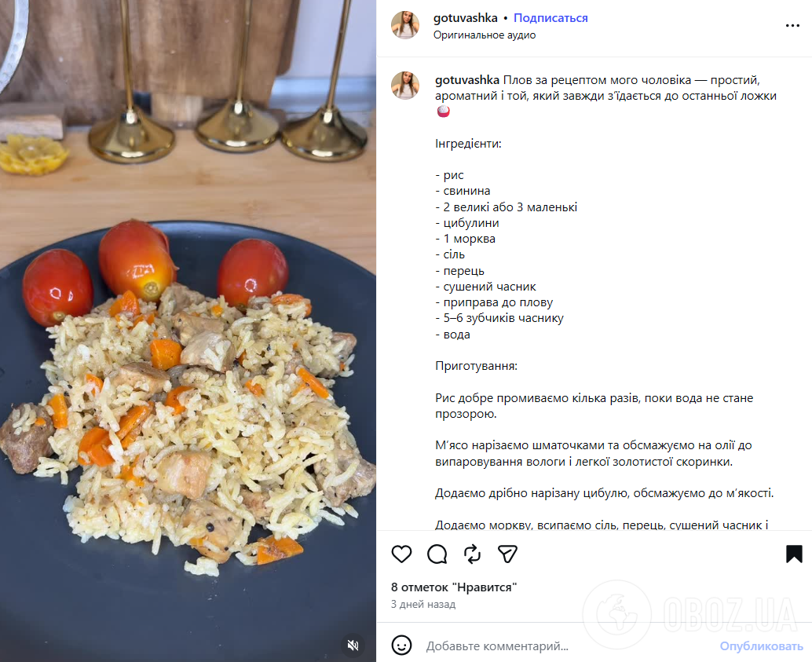View who liked via '8 отметок Нравится'
812x662 pixels.
(455, 586)
